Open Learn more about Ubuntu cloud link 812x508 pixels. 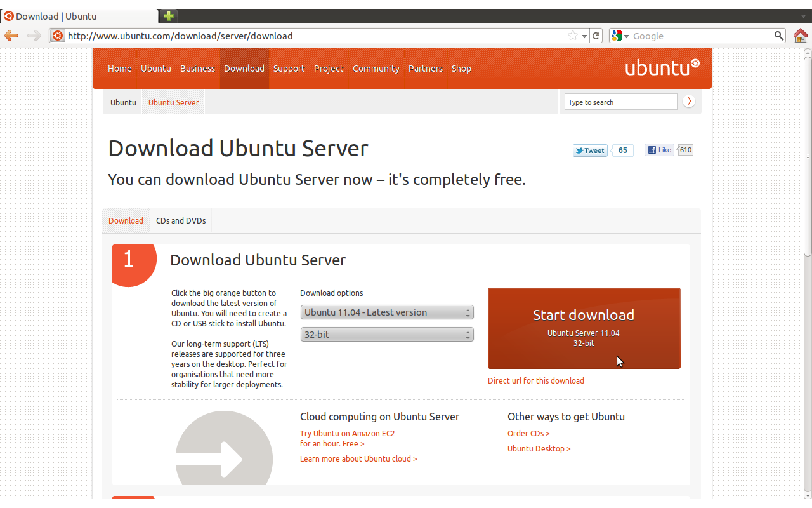point(358,458)
